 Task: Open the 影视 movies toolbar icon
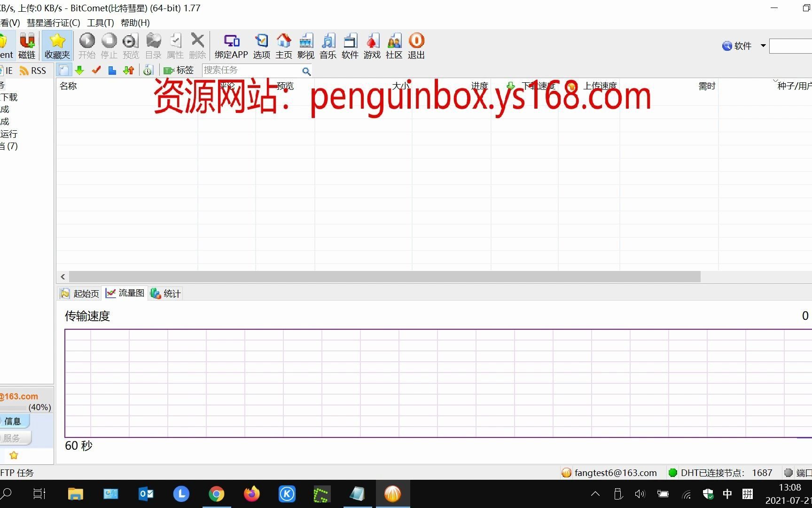[306, 46]
